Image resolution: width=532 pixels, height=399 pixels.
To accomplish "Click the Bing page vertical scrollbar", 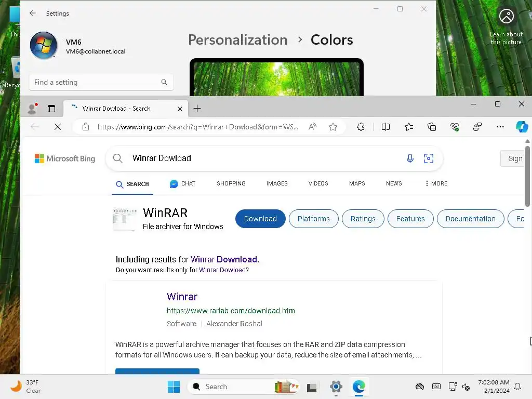I will 527,177.
